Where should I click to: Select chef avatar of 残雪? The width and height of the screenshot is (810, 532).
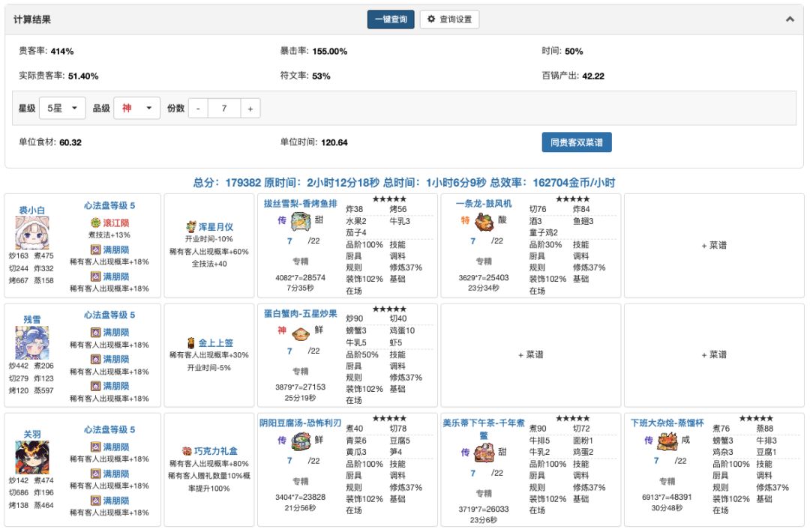[x=32, y=342]
